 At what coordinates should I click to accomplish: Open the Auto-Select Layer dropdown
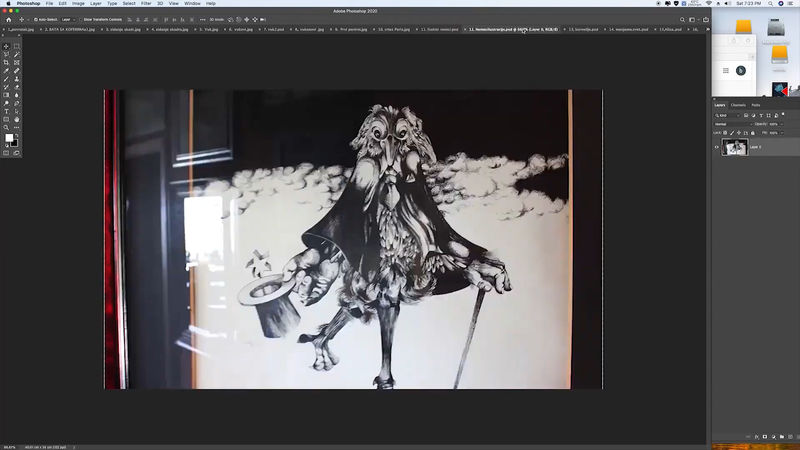click(x=68, y=19)
